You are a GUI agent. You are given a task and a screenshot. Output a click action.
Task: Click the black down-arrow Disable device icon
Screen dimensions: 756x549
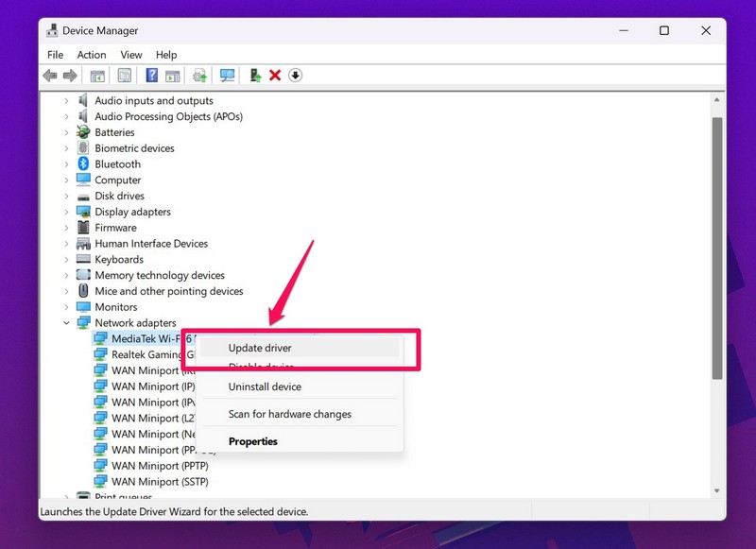(x=295, y=76)
